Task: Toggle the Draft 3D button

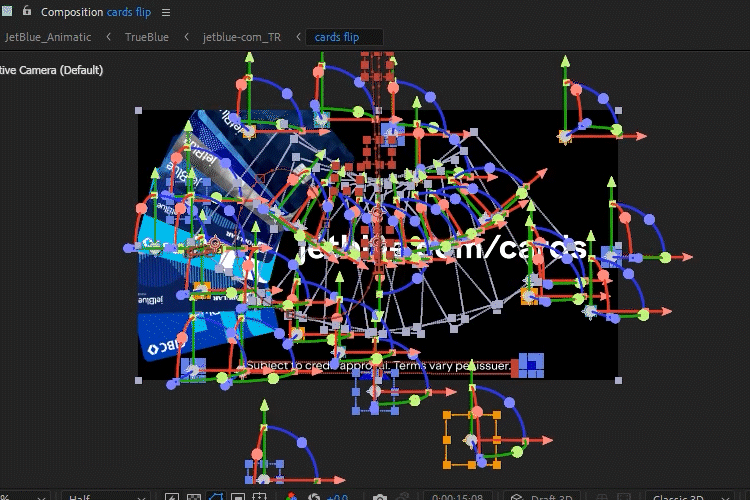Action: 542,497
